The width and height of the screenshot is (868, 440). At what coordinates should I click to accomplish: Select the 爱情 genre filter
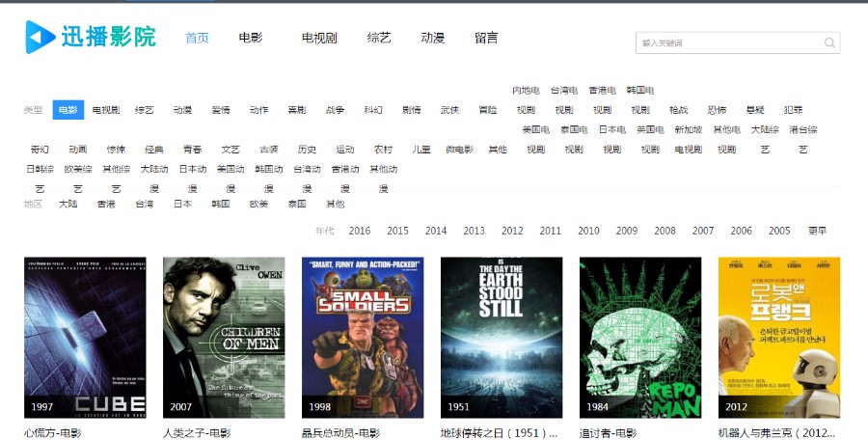coord(220,110)
